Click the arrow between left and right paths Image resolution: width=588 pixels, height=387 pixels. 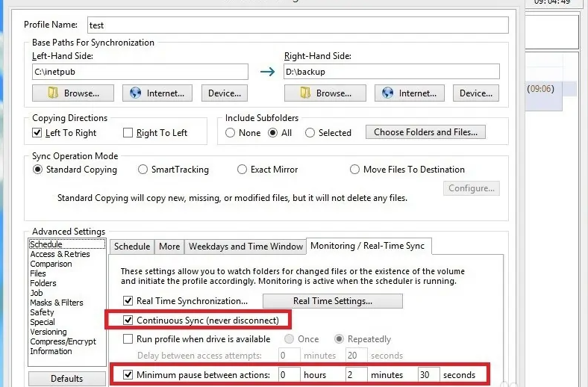[x=267, y=71]
